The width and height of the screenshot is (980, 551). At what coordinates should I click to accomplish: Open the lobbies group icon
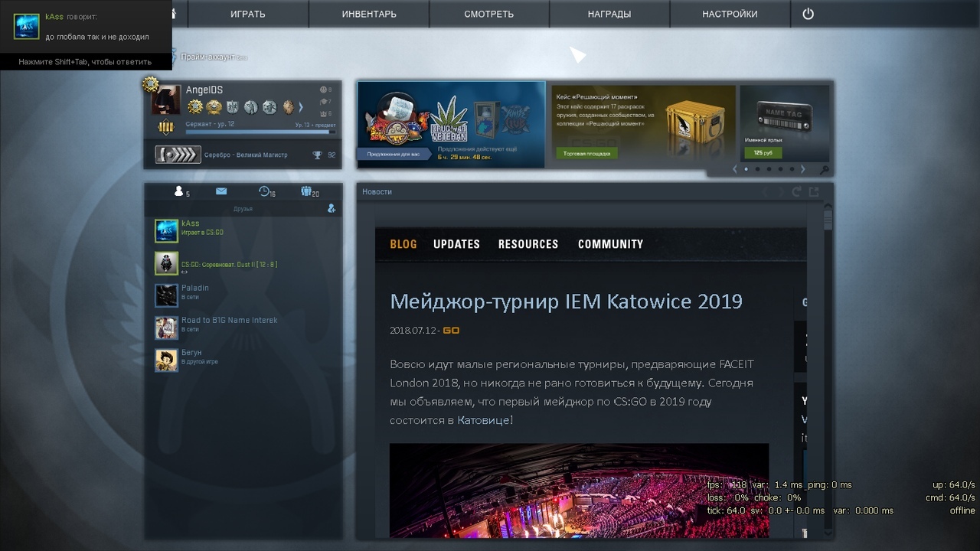coord(308,191)
